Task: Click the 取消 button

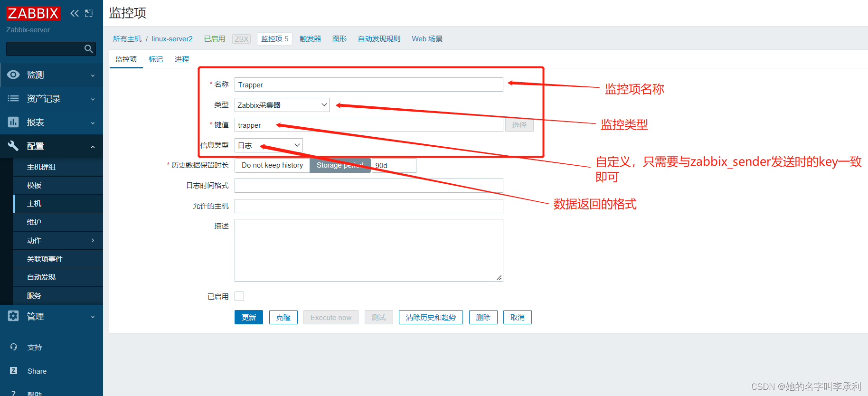Action: (x=518, y=317)
